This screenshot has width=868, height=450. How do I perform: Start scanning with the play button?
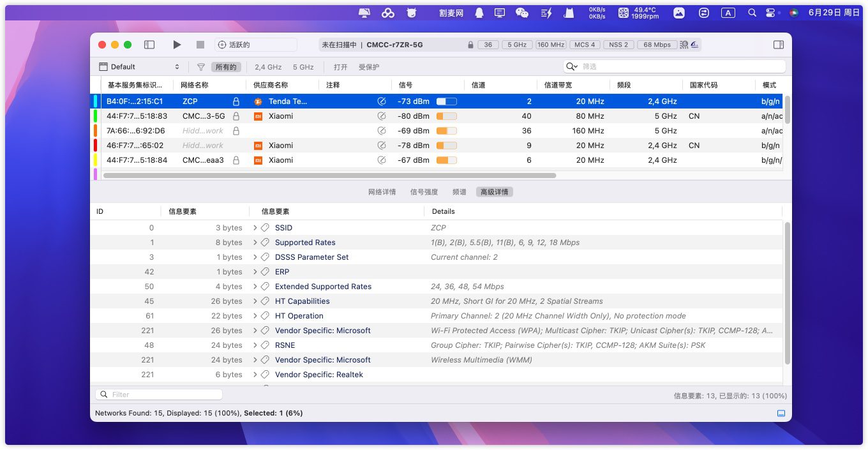pos(177,45)
